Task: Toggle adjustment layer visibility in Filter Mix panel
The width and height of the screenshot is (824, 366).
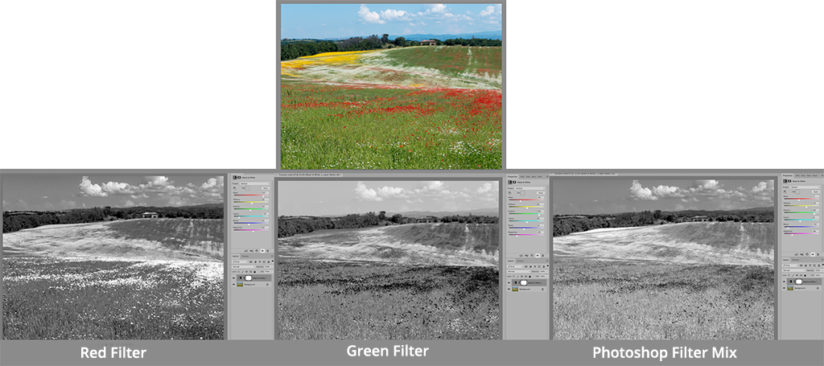Action: pos(784,281)
